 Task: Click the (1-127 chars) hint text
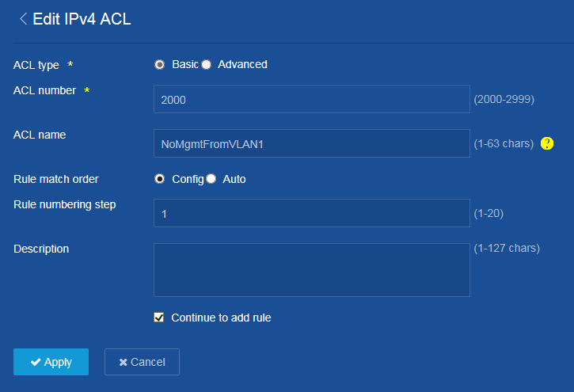[x=507, y=249]
